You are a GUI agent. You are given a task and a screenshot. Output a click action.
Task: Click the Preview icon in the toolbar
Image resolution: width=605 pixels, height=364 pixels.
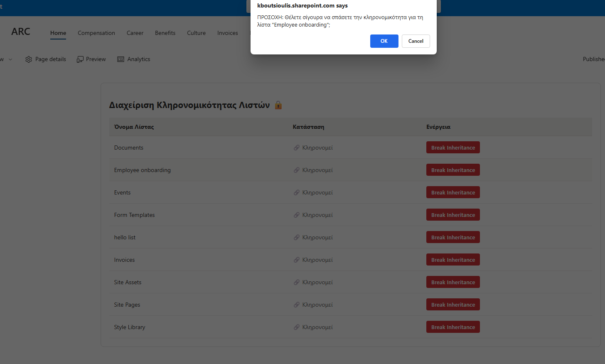80,59
